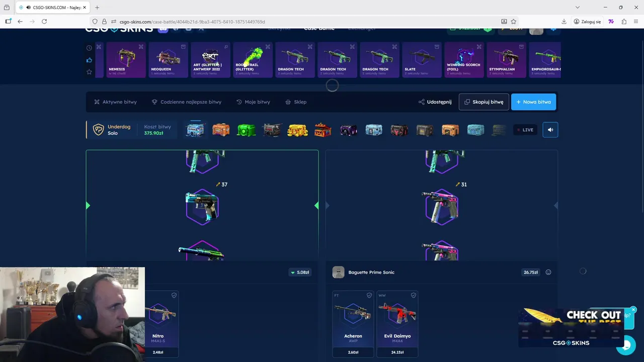Open a new browser tab with plus
The image size is (644, 362).
pyautogui.click(x=97, y=8)
